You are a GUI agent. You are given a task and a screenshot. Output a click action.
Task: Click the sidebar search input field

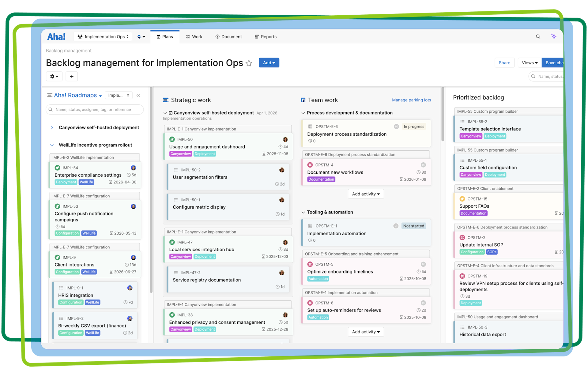pyautogui.click(x=95, y=110)
